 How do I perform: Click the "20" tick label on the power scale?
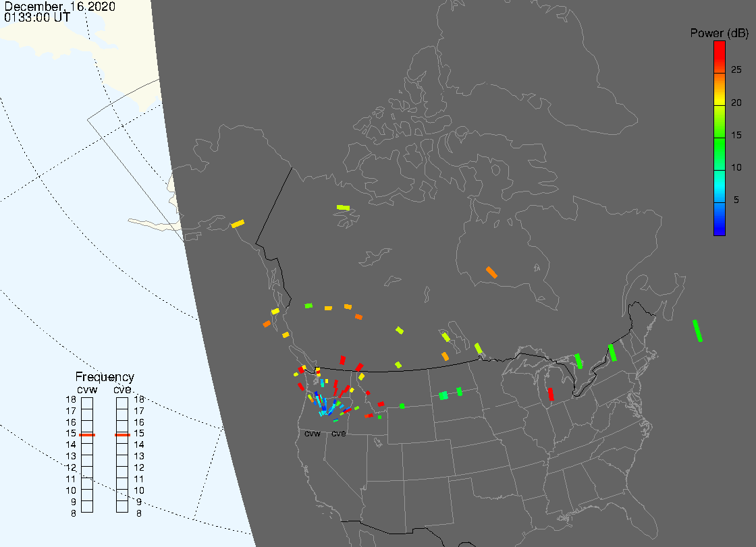pyautogui.click(x=736, y=103)
